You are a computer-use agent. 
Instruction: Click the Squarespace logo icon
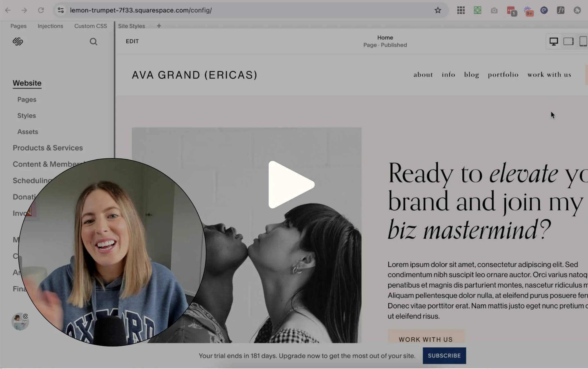(x=18, y=42)
